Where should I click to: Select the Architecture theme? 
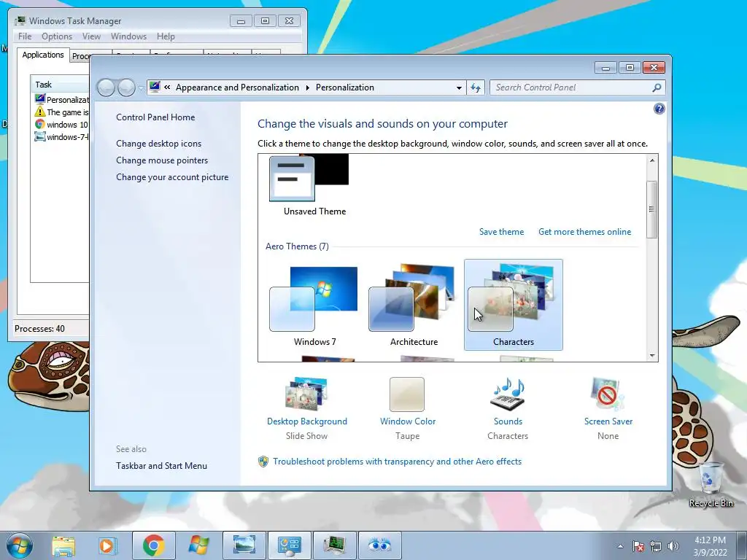pos(414,305)
